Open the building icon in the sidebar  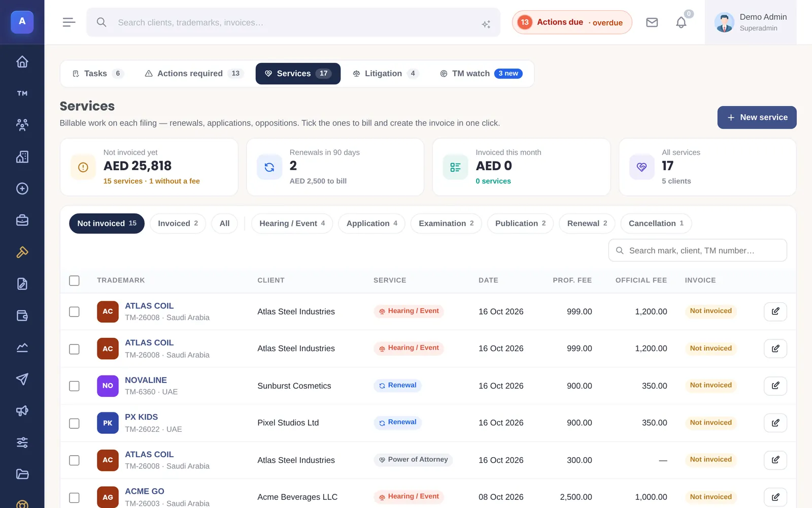22,157
